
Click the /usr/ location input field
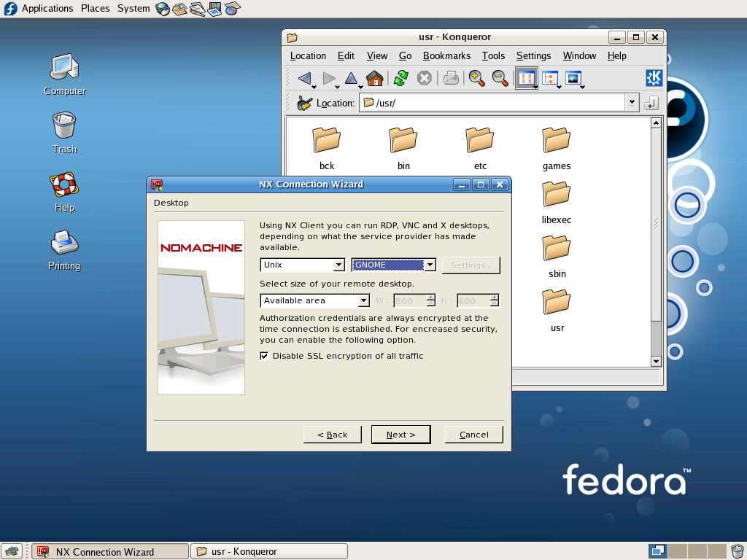click(492, 102)
